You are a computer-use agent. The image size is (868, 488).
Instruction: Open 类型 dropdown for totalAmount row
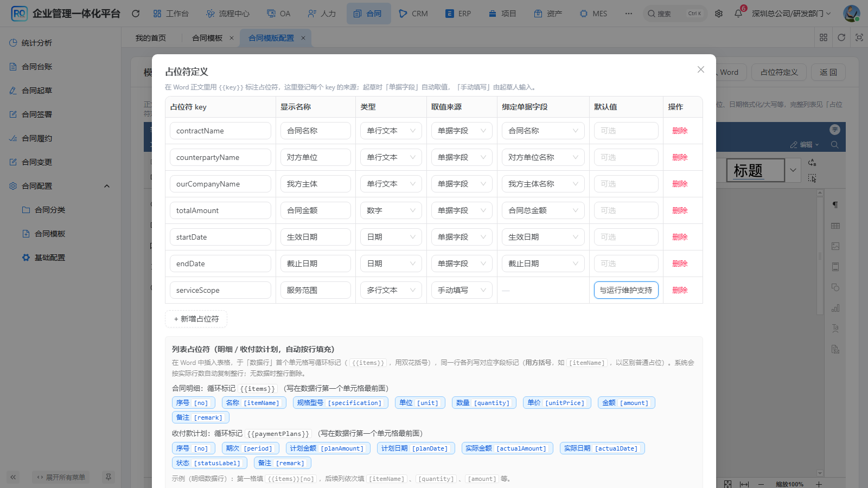pos(391,210)
